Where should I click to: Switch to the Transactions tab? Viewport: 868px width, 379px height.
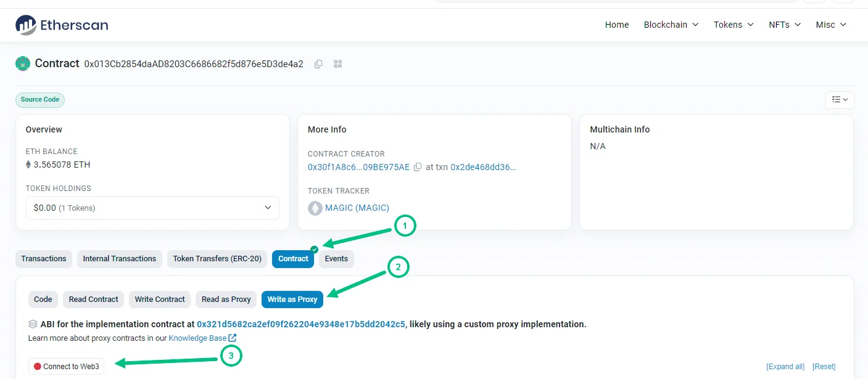(x=44, y=259)
